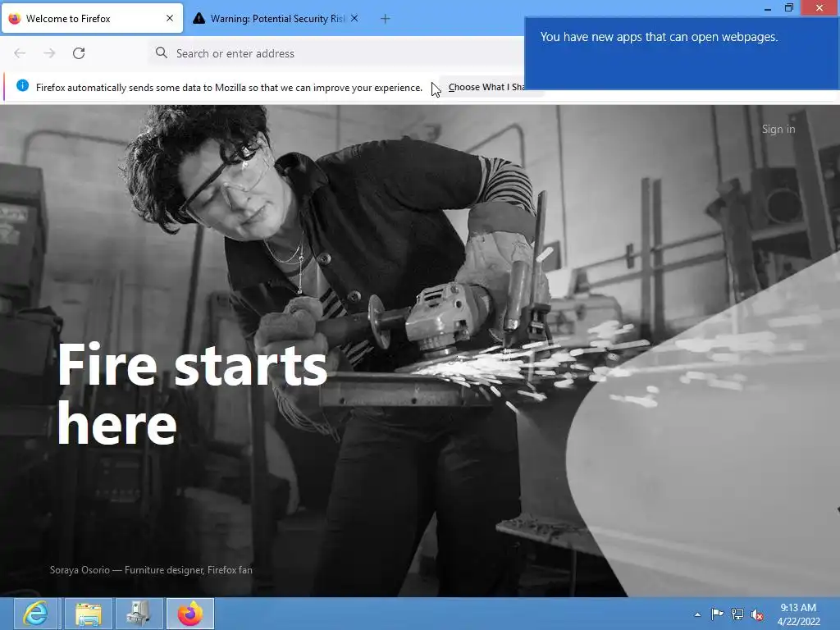Click the Firefox taskbar icon
The height and width of the screenshot is (630, 840).
(190, 614)
